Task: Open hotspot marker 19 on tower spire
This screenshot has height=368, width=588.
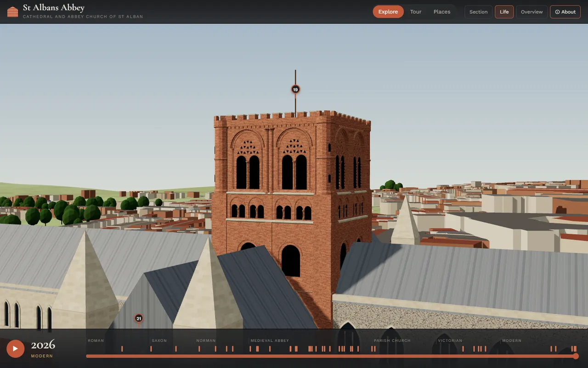Action: click(x=295, y=89)
